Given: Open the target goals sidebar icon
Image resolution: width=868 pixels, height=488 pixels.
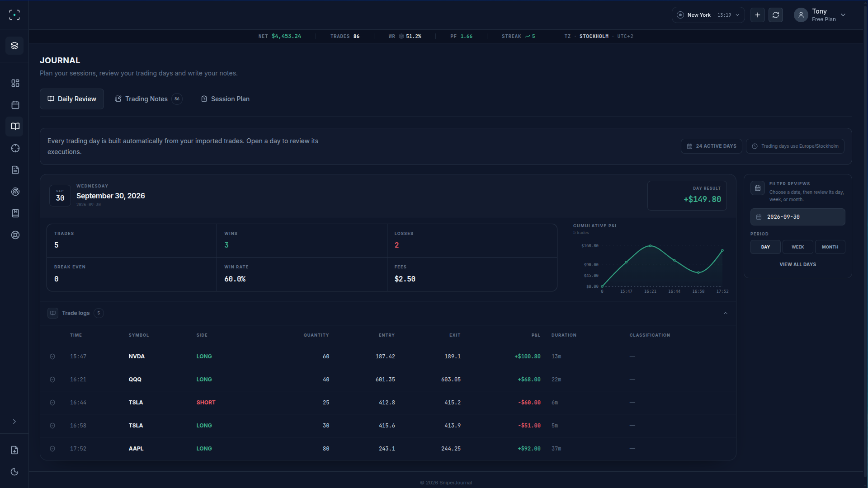Looking at the screenshot, I should coord(15,192).
